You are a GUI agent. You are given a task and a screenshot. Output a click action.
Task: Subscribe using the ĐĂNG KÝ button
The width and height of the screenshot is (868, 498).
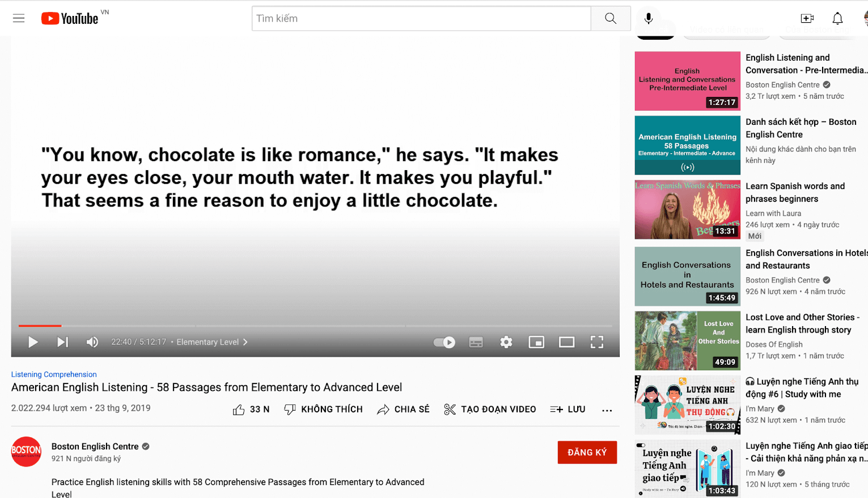pyautogui.click(x=587, y=452)
